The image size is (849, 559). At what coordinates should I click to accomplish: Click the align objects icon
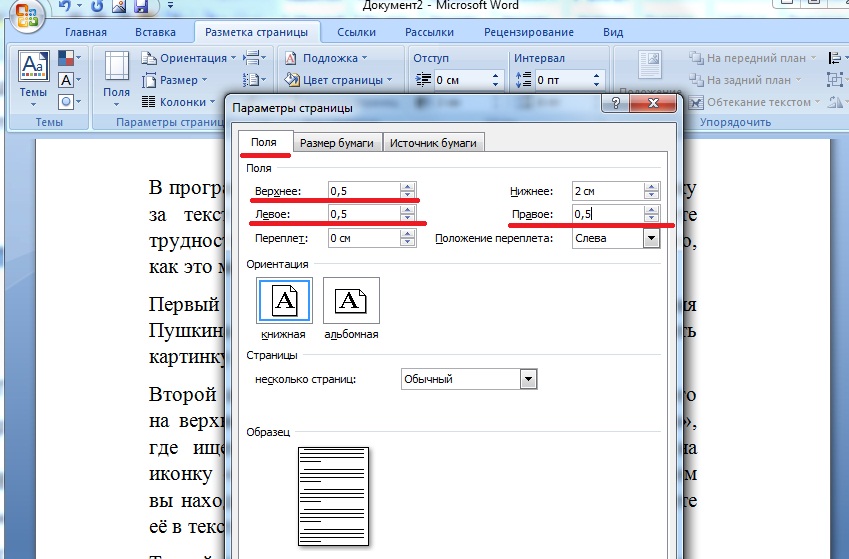tap(837, 57)
